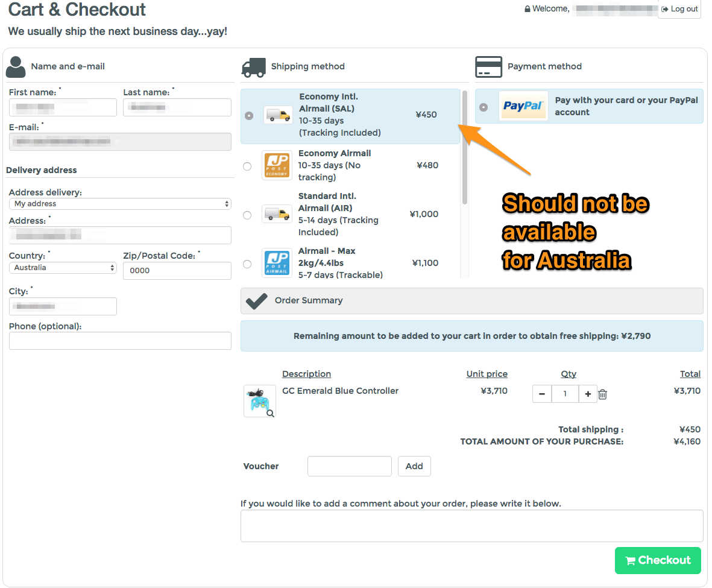
Task: Click the JP Post Airmail logo
Action: 277,263
